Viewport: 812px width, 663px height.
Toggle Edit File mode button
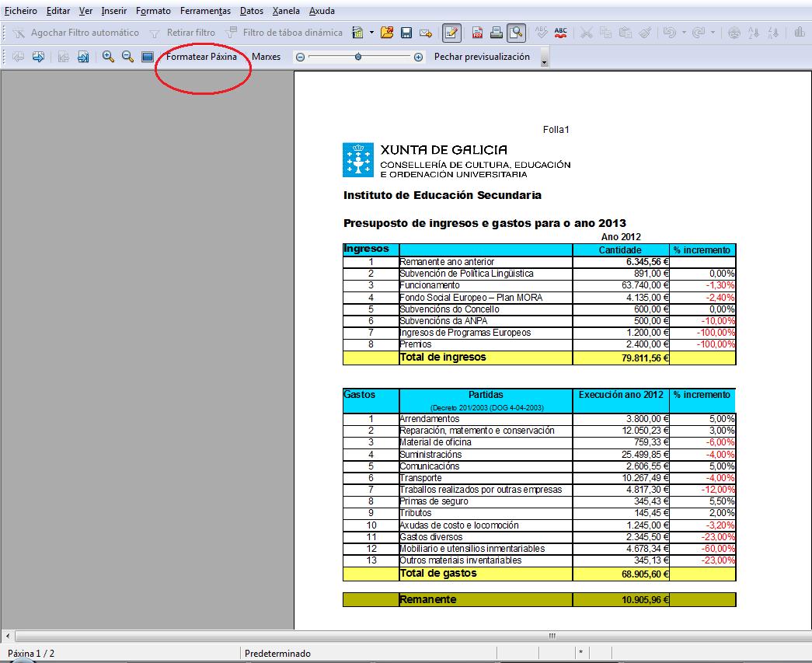tap(451, 33)
